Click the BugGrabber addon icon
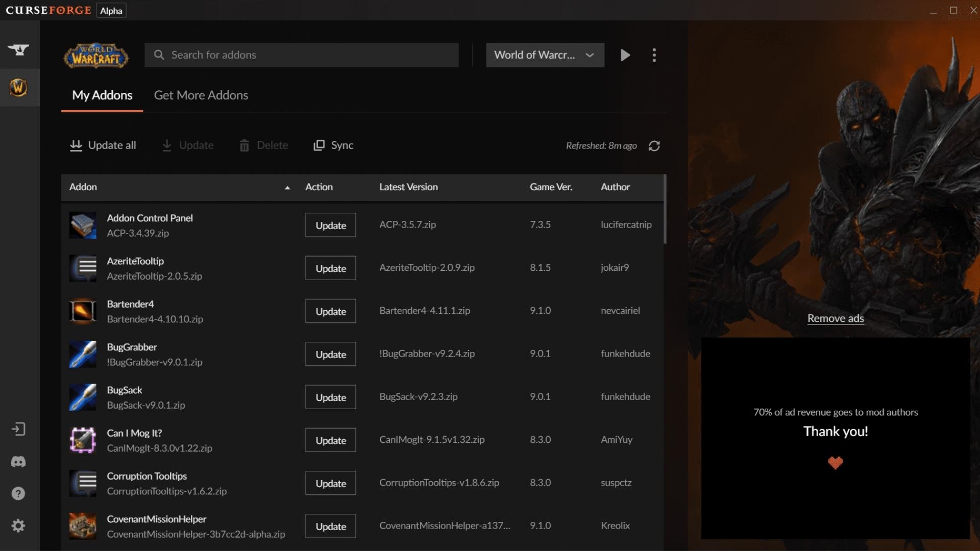 point(83,354)
